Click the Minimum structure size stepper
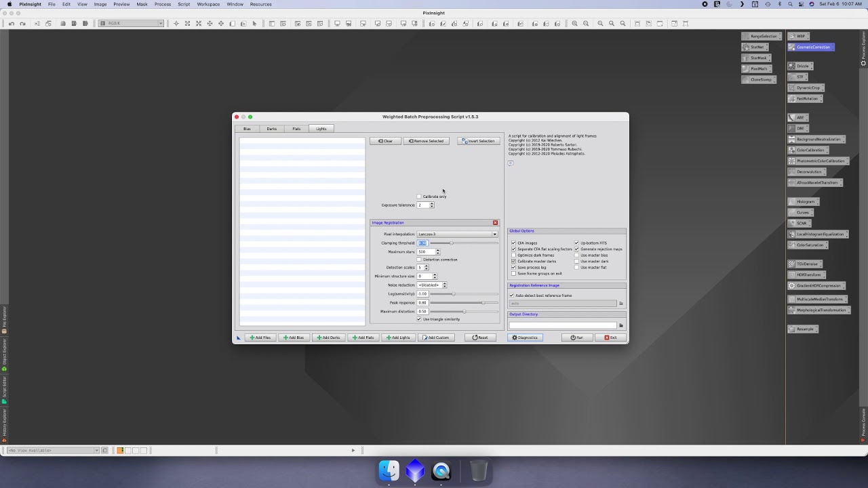Viewport: 868px width, 488px height. tap(435, 276)
